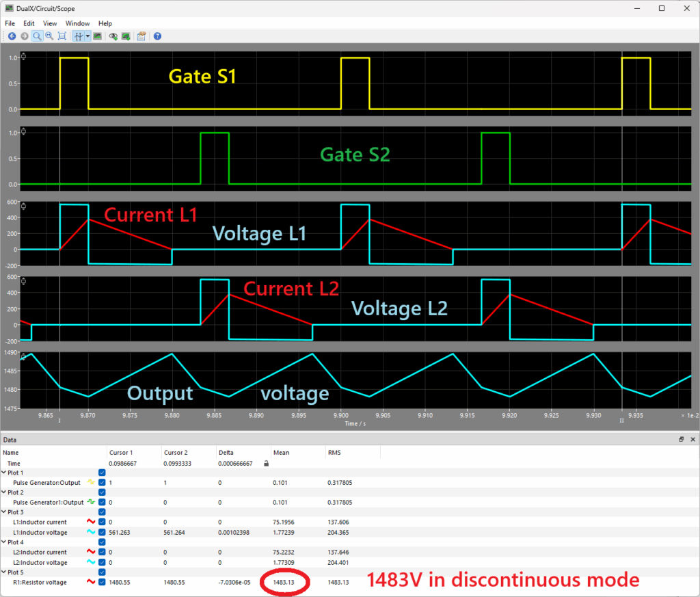The image size is (700, 597).
Task: Click the zoom to fit icon
Action: click(x=62, y=36)
